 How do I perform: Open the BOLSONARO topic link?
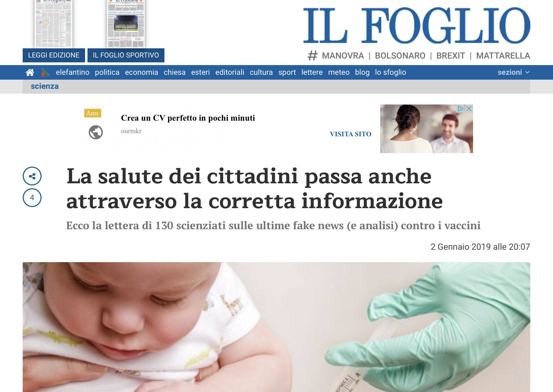coord(400,56)
